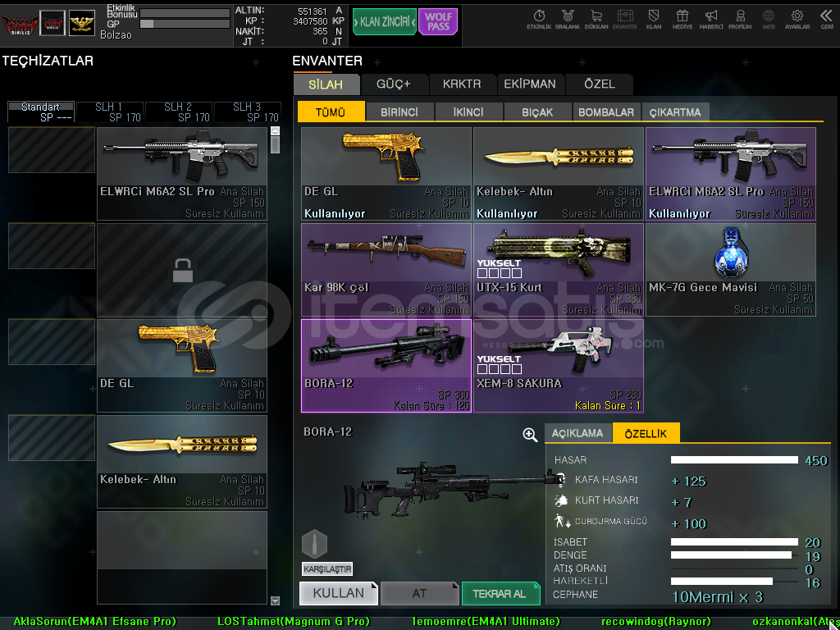Select the SLH 1 loadout tab
Screen dimensions: 840x630
click(x=110, y=112)
